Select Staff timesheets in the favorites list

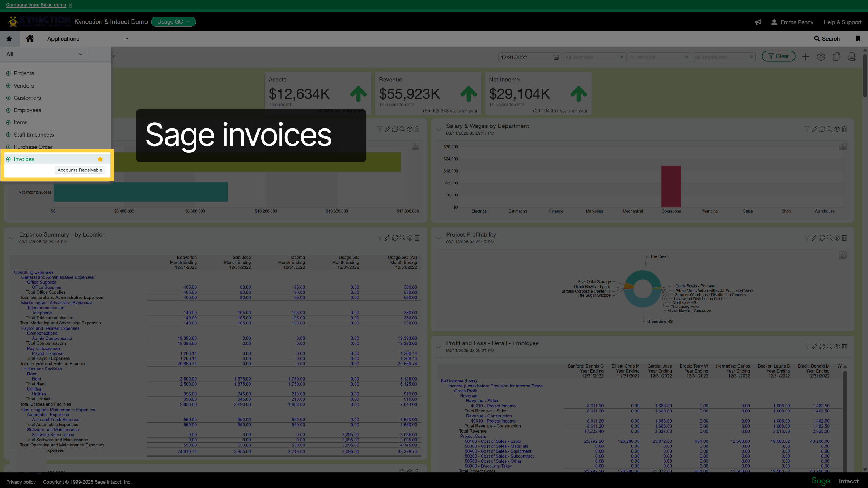pyautogui.click(x=34, y=135)
